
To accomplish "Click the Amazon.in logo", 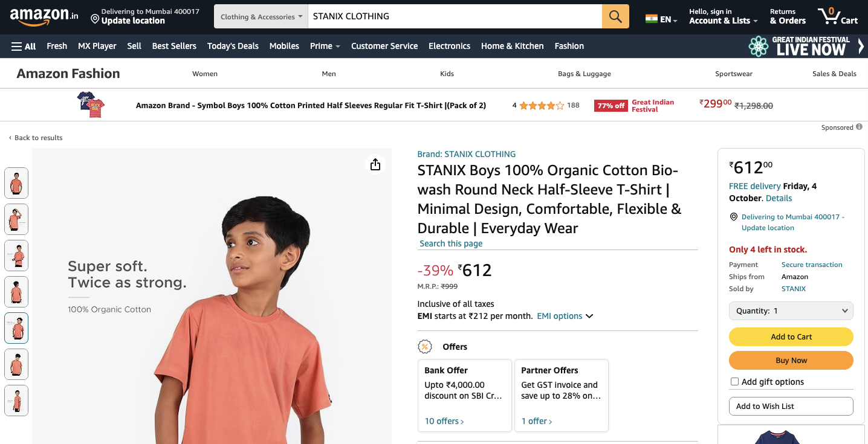I will (x=44, y=16).
